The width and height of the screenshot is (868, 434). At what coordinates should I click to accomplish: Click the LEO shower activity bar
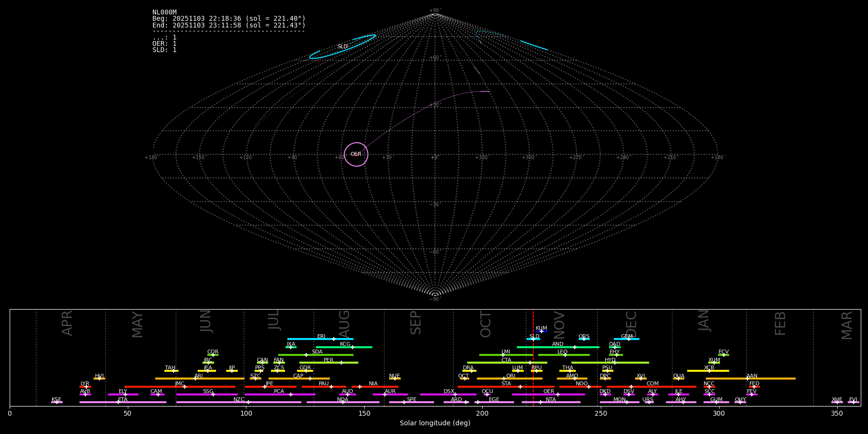[563, 355]
